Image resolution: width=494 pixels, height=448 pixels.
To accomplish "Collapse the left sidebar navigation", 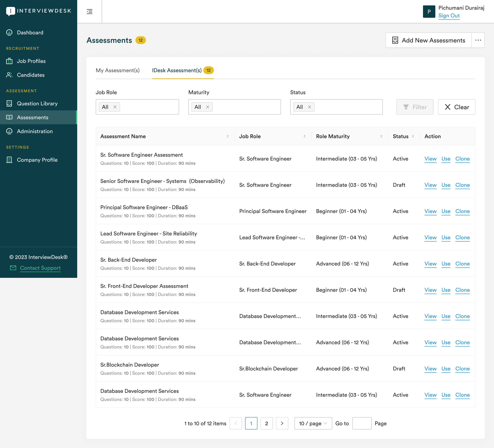I will coord(89,11).
